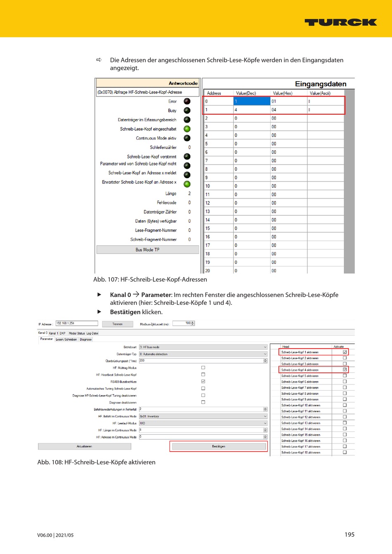Open the Betriebsart dropdown
The image size is (392, 554).
pos(203,347)
